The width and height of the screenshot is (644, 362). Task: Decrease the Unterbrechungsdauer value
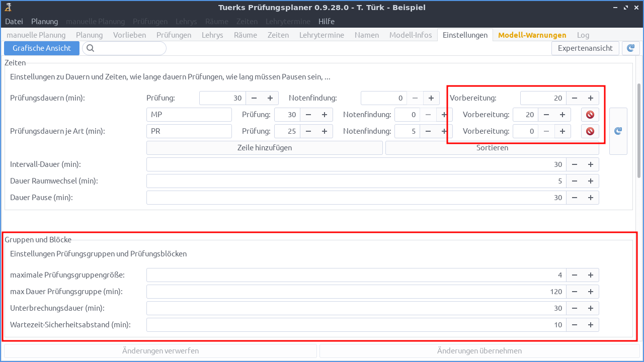575,308
